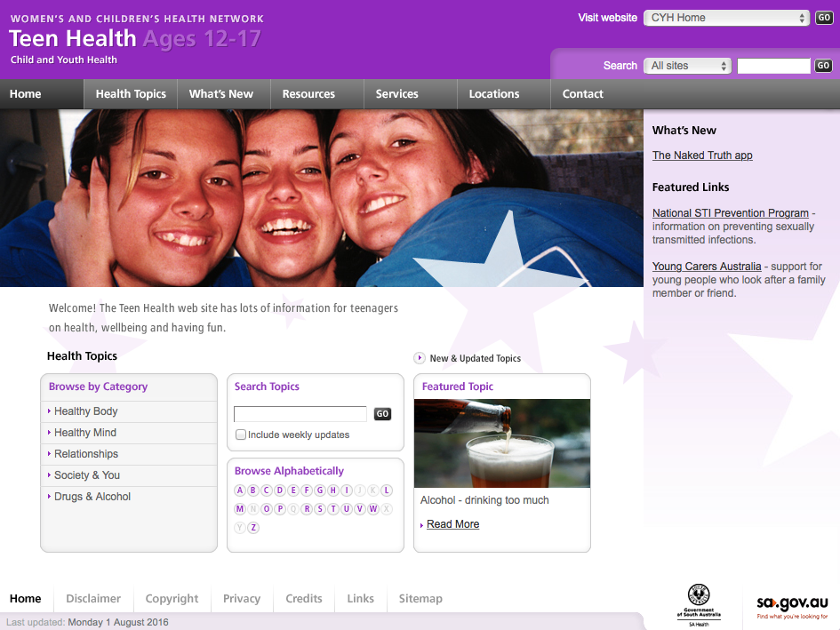Browse topics starting with letter T
840x630 pixels.
click(333, 509)
